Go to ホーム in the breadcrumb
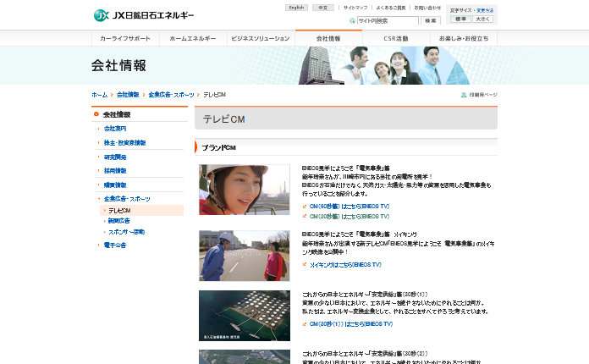This screenshot has width=589, height=364. pos(100,95)
